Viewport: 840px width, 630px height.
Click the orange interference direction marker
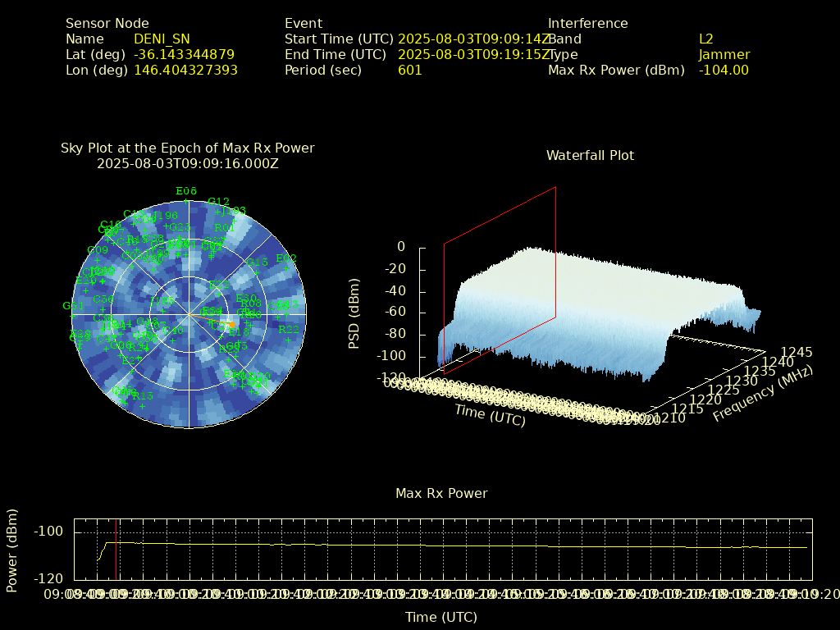pos(231,325)
